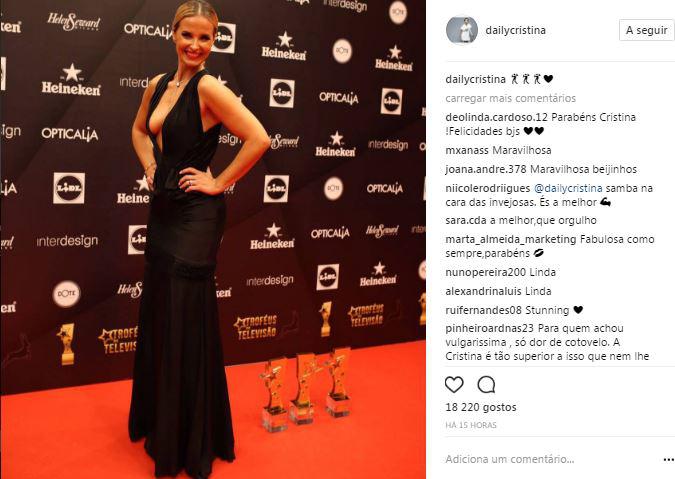Follow account with A seguir button

646,30
